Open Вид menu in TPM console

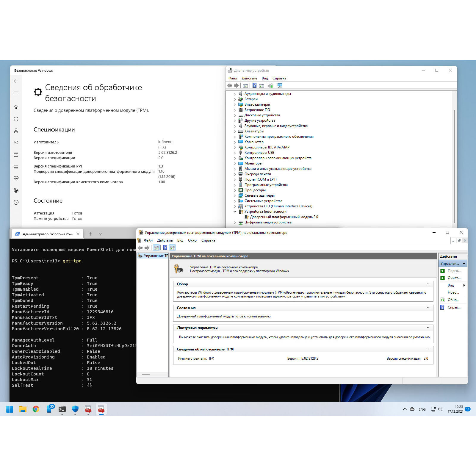180,240
